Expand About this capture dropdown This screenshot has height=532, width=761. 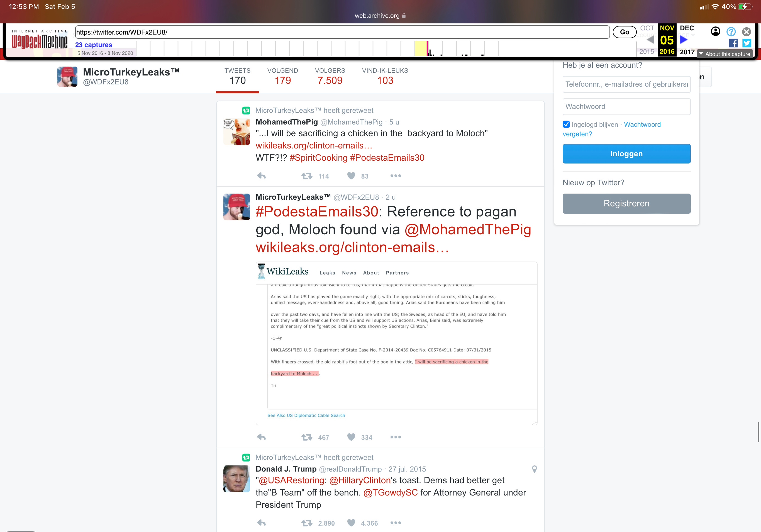tap(725, 54)
